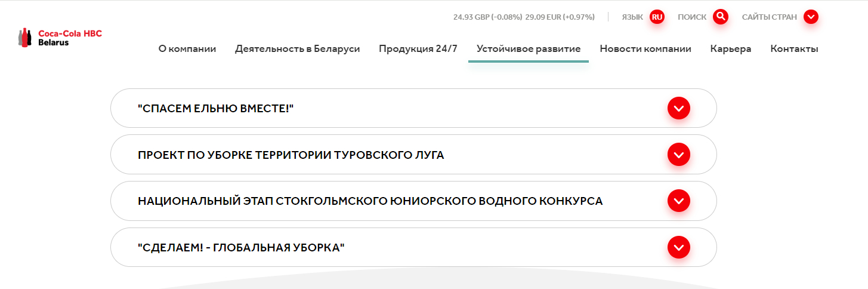The image size is (868, 289).
Task: Click the Coca-Cola HBC Belarus logo
Action: pyautogui.click(x=60, y=38)
